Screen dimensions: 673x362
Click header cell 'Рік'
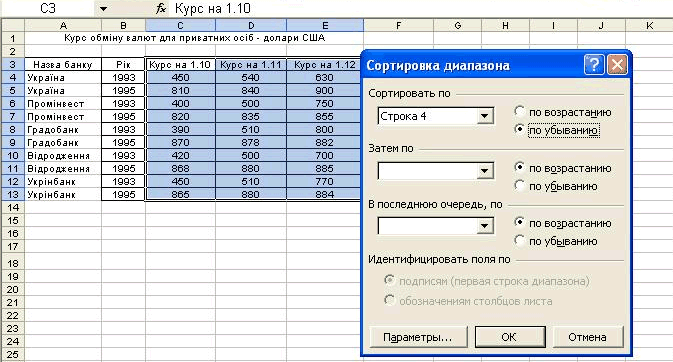click(x=123, y=64)
